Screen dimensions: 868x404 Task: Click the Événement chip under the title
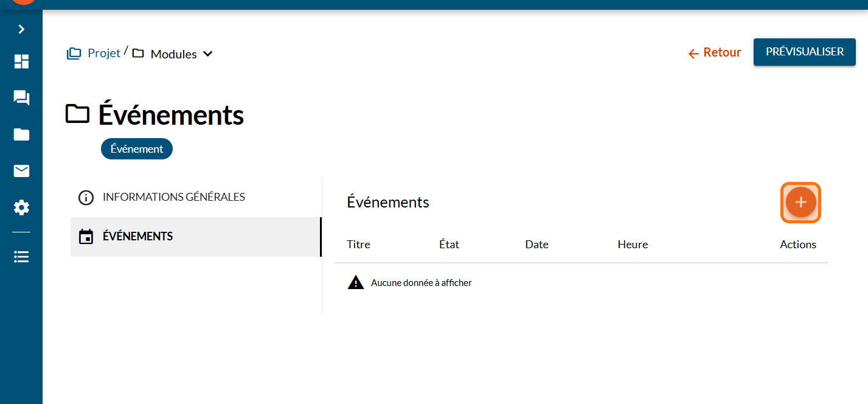pyautogui.click(x=137, y=149)
